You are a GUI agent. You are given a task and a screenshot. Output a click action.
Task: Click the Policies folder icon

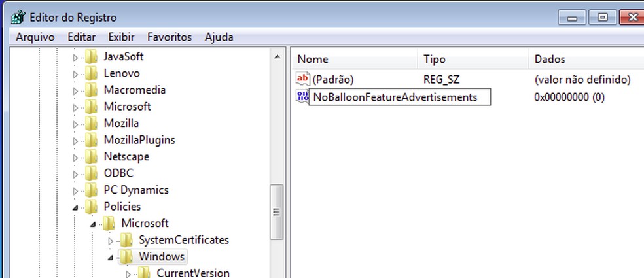click(x=91, y=207)
